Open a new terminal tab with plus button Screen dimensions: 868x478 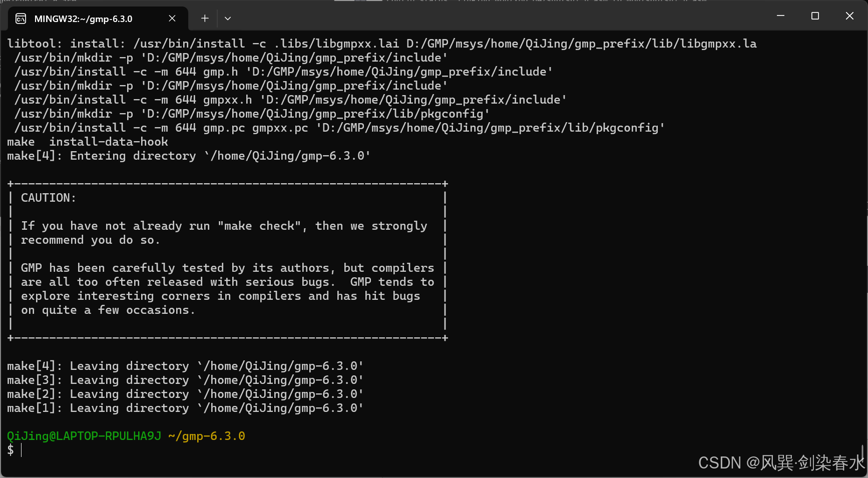(x=205, y=19)
